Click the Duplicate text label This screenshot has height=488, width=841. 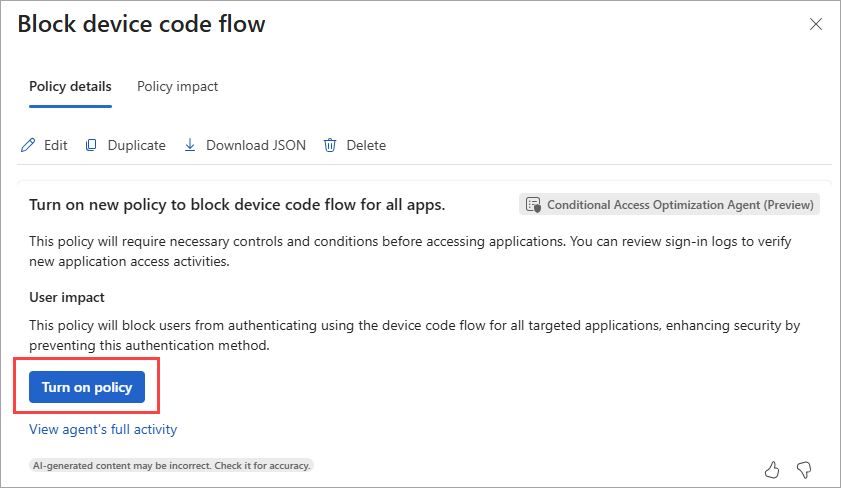point(137,145)
